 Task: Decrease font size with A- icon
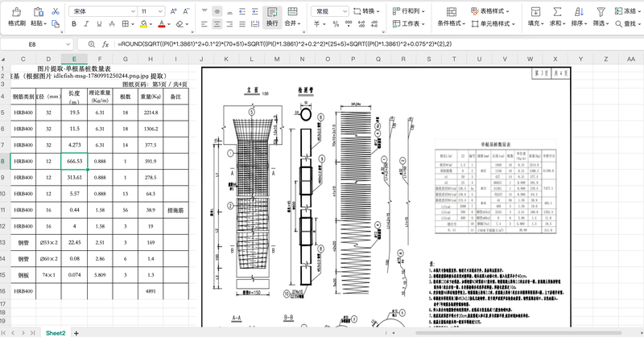pyautogui.click(x=186, y=11)
